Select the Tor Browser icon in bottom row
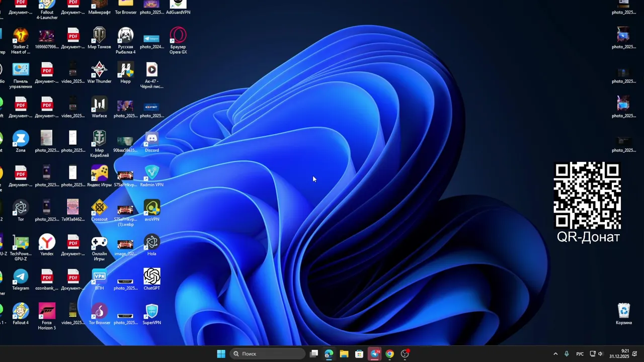644x362 pixels. 99,314
